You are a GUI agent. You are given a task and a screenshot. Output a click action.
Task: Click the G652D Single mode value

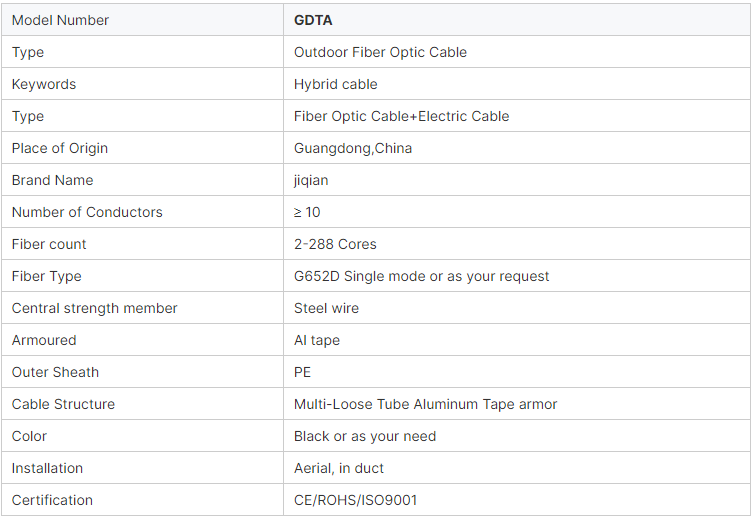[421, 276]
